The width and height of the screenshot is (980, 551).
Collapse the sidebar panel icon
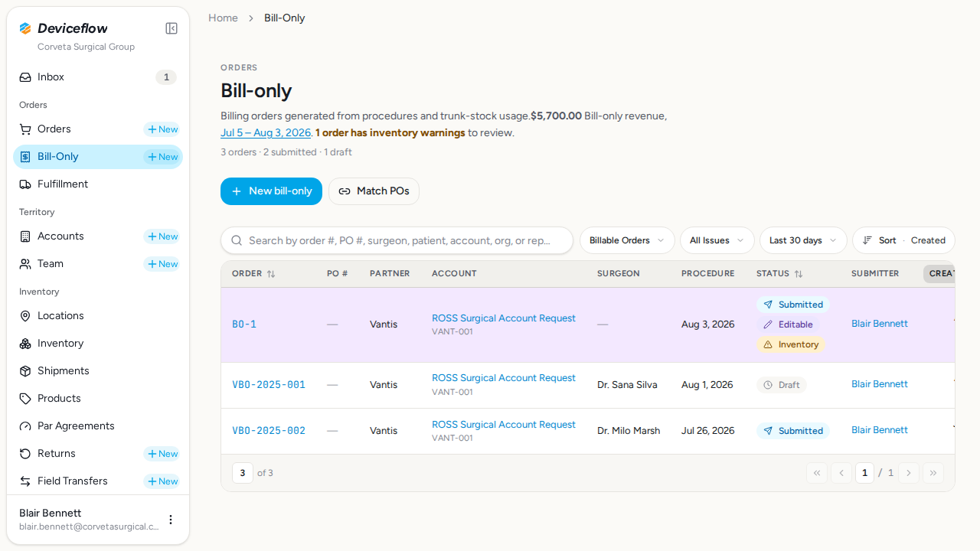(171, 28)
